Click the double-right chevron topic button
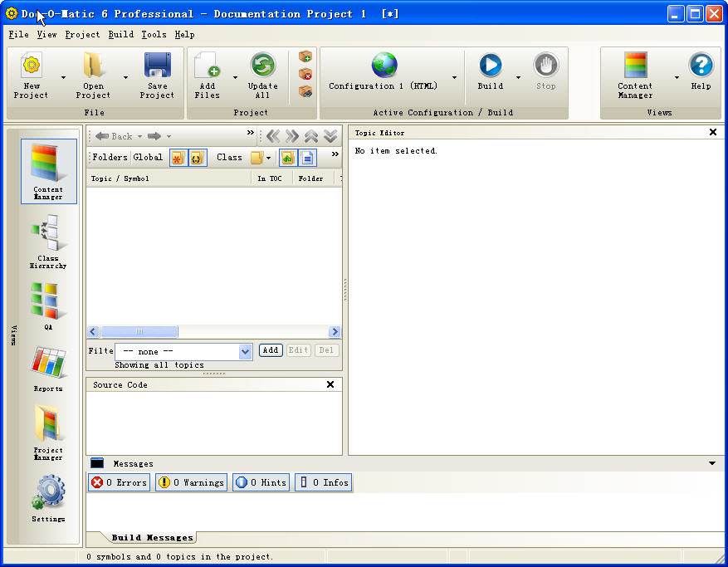728x567 pixels. [x=292, y=136]
